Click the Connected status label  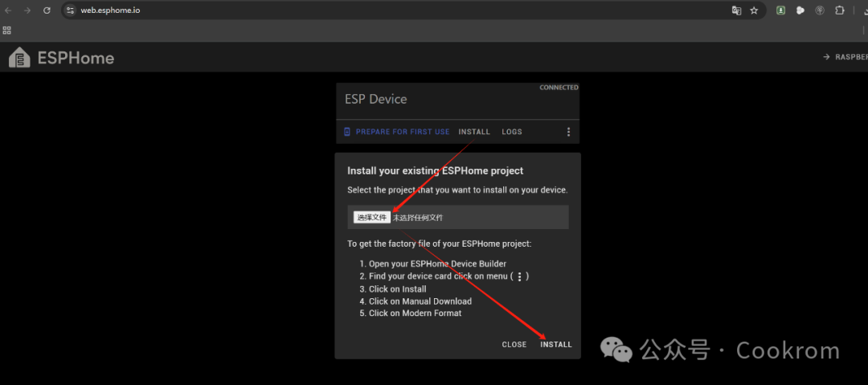(559, 88)
